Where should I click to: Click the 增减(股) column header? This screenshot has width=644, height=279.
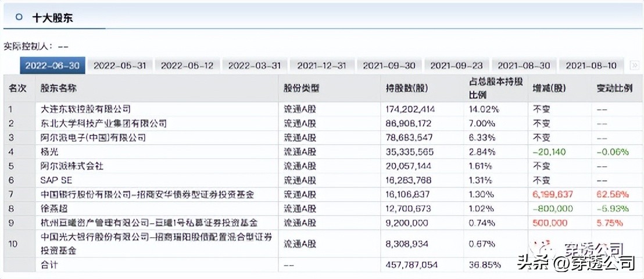tap(548, 88)
